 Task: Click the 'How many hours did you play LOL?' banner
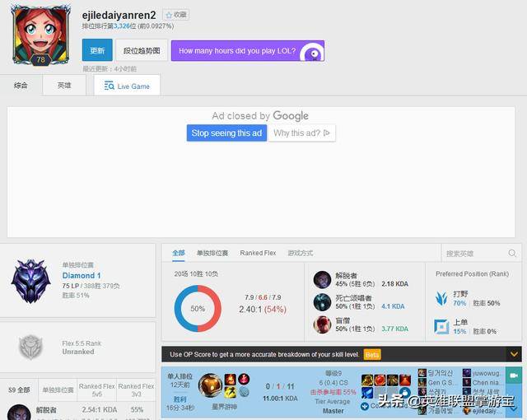(x=248, y=51)
